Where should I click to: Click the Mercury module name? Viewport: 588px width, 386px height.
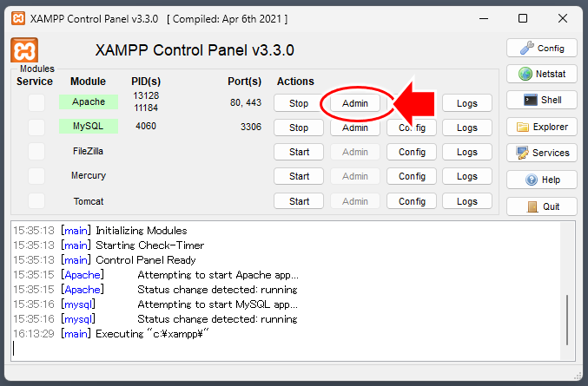(89, 175)
